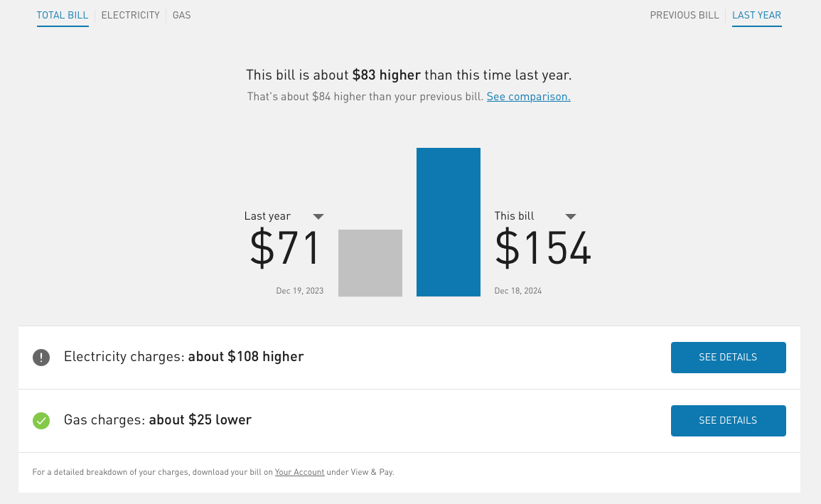This screenshot has width=821, height=504.
Task: Click the alert icon beside Electricity charges
Action: (x=41, y=358)
